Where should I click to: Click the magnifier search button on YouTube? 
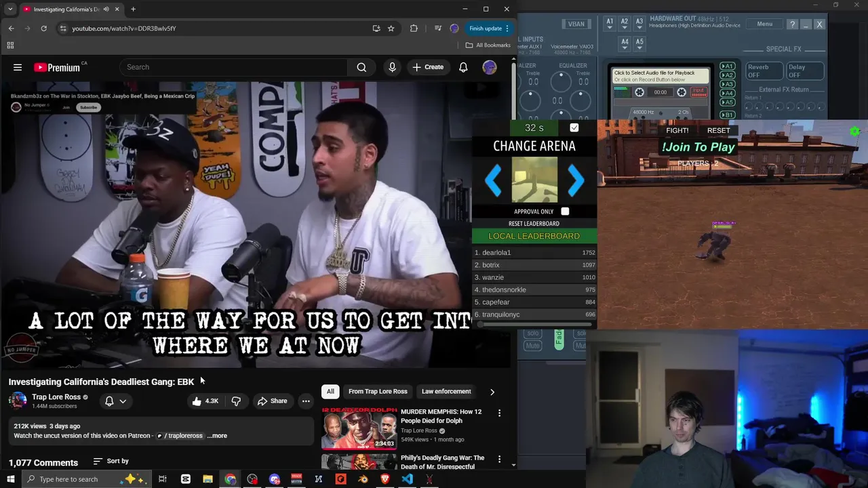[361, 67]
